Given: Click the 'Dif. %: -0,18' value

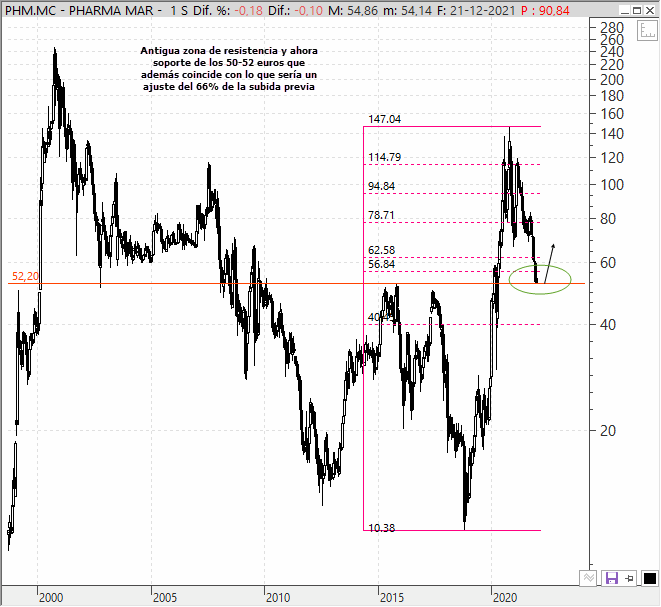Looking at the screenshot, I should [228, 11].
